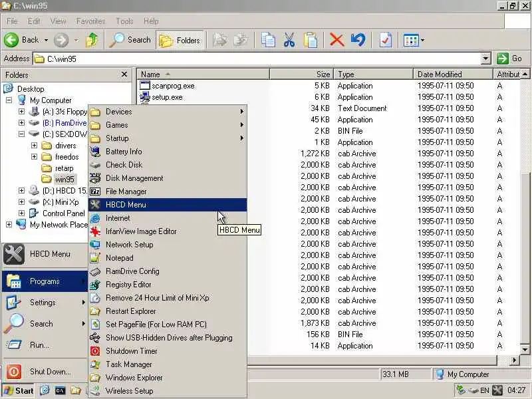Screen dimensions: 532x399
Task: Launch Registry Editor
Action: [x=168, y=285]
